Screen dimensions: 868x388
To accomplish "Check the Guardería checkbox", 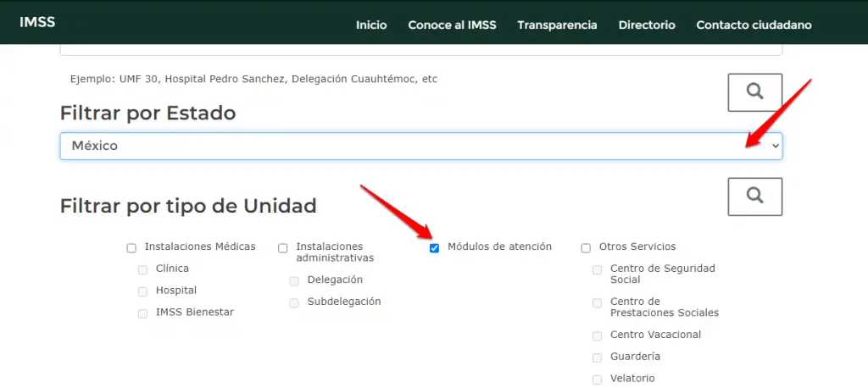I will pos(597,358).
